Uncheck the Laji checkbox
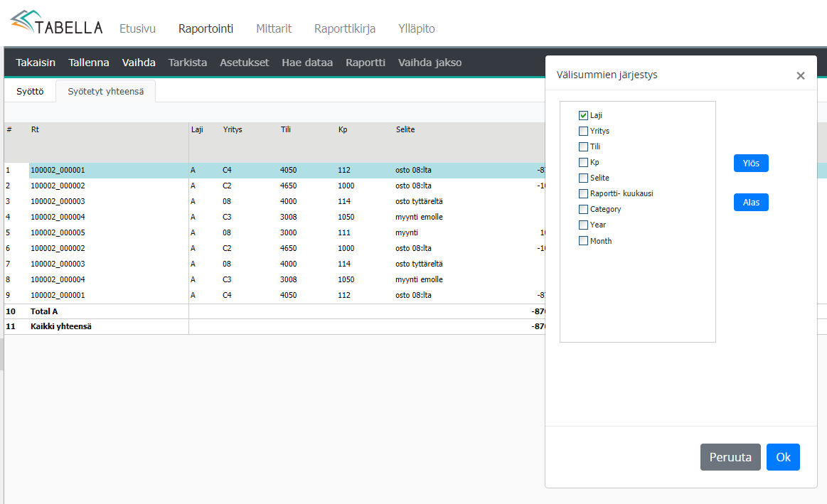The image size is (827, 504). [x=583, y=115]
